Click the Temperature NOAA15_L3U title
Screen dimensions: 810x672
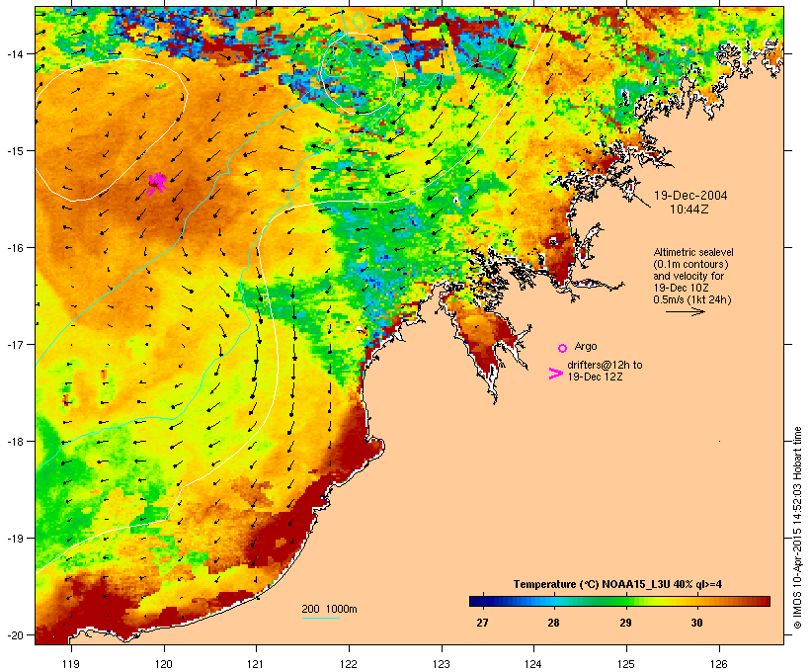click(617, 584)
